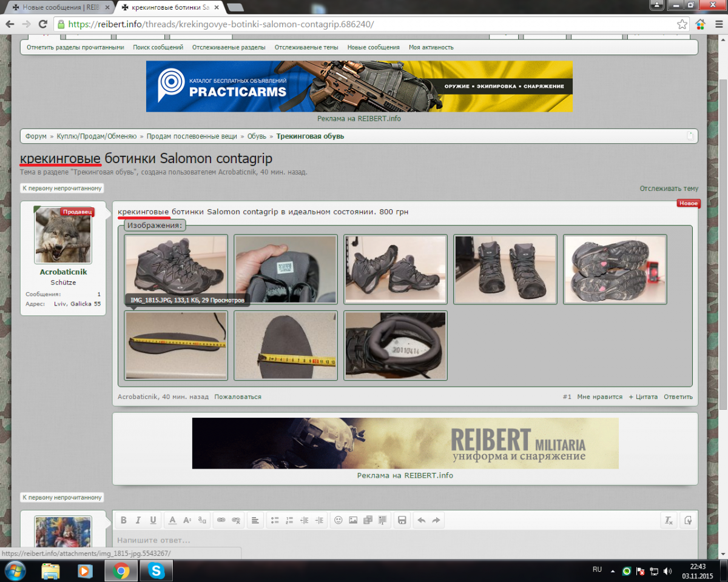Open the smilies picker in the editor
Viewport: 728px width, 582px height.
[x=339, y=520]
